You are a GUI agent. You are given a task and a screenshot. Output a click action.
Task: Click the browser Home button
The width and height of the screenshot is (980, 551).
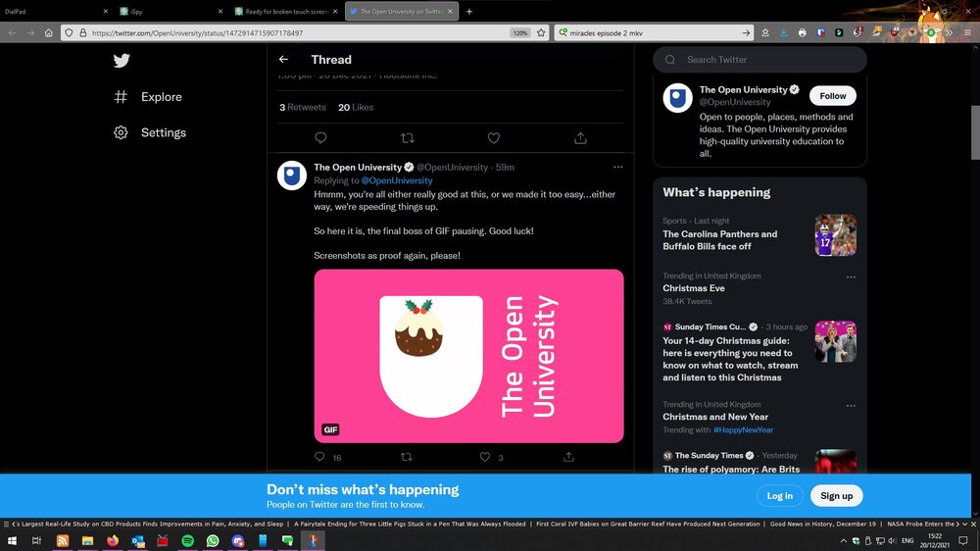[x=48, y=32]
